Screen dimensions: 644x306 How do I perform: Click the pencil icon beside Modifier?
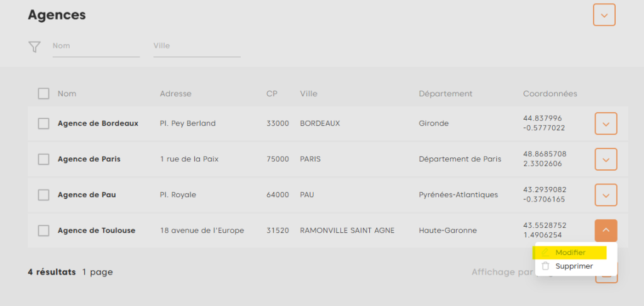coord(545,252)
